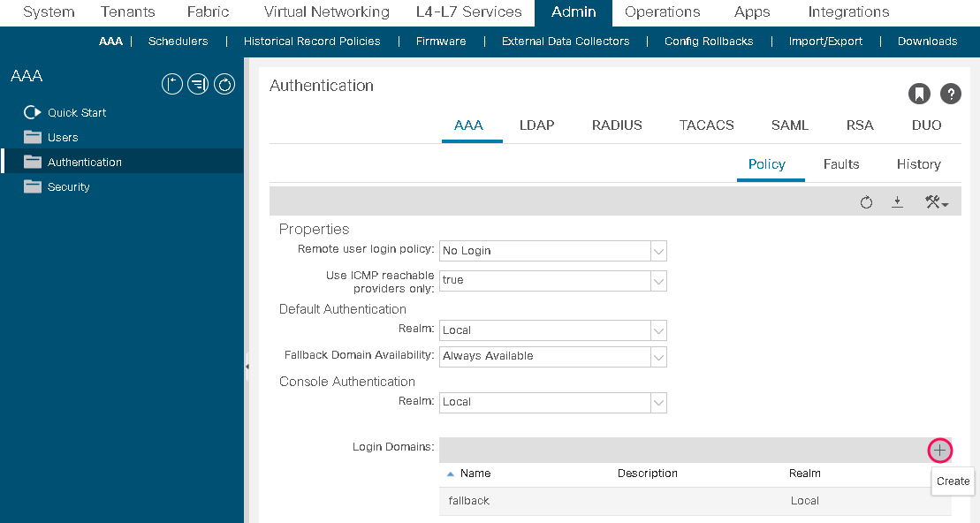Select Users in the sidebar
This screenshot has height=523, width=980.
pyautogui.click(x=63, y=138)
